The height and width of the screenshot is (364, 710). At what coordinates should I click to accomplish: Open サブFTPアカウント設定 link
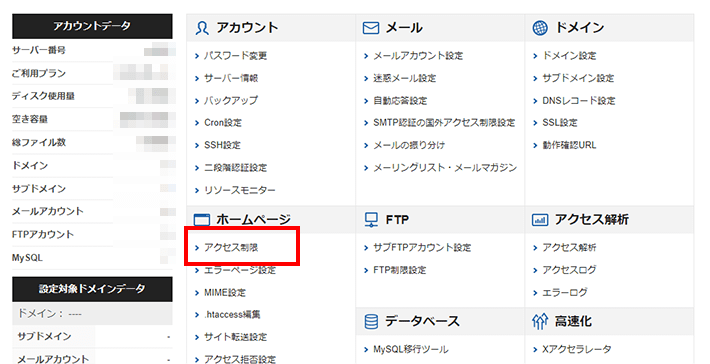click(422, 248)
